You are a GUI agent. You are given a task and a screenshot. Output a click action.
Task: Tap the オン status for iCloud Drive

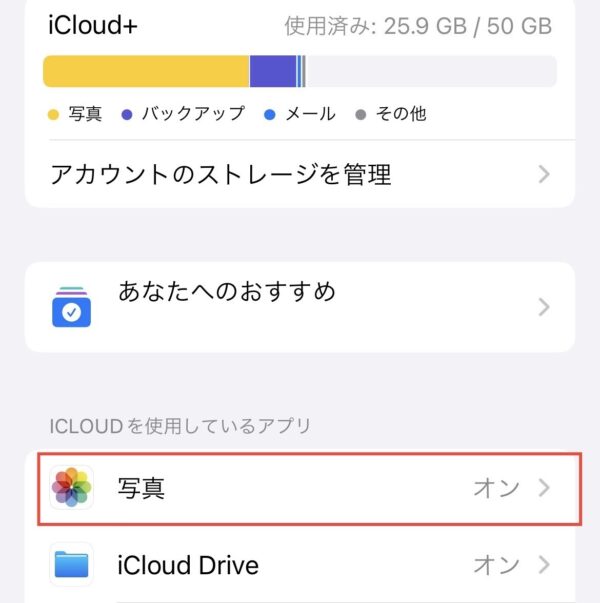point(497,565)
